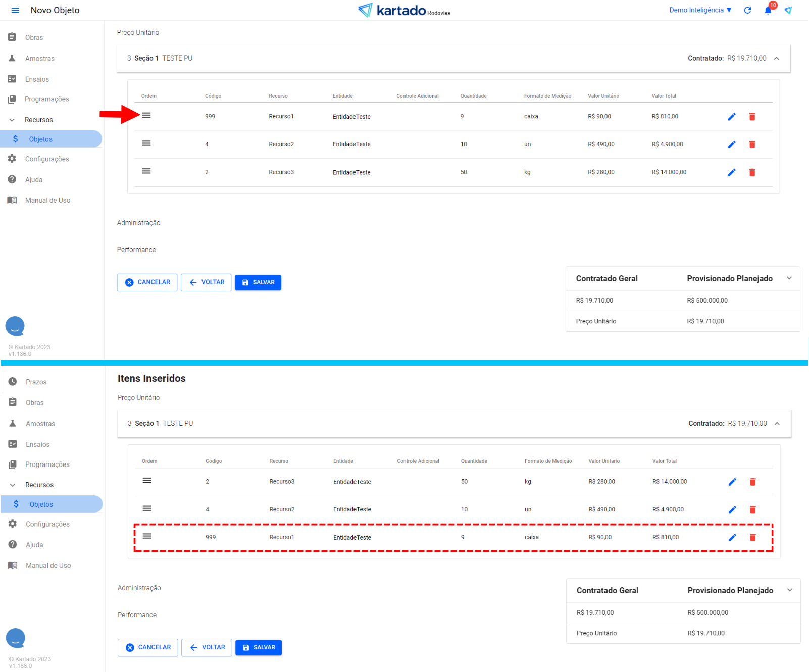
Task: Collapse Seção 1 chevron under Itens Inseridos heading
Action: pos(777,424)
